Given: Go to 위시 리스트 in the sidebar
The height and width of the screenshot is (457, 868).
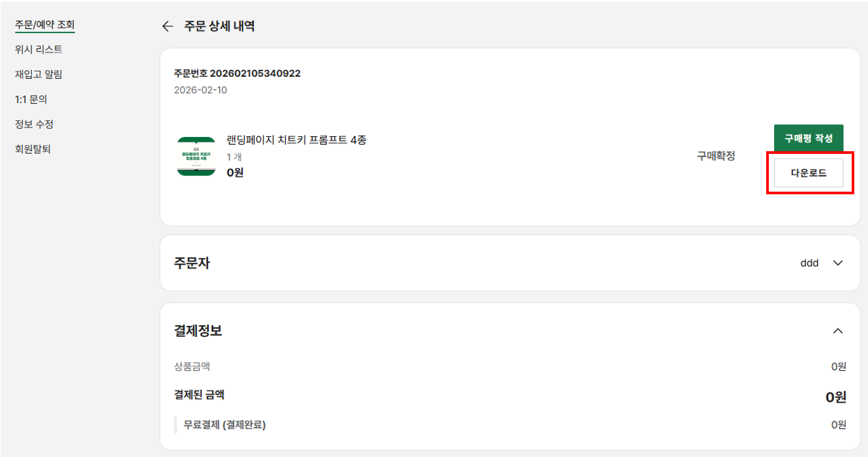Looking at the screenshot, I should tap(39, 50).
